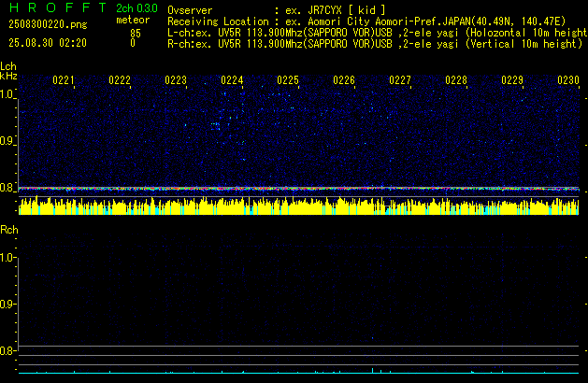Viewport: 588px width, 383px height.
Task: Click the red carrier line in Lch spectrogram
Action: (x=298, y=189)
